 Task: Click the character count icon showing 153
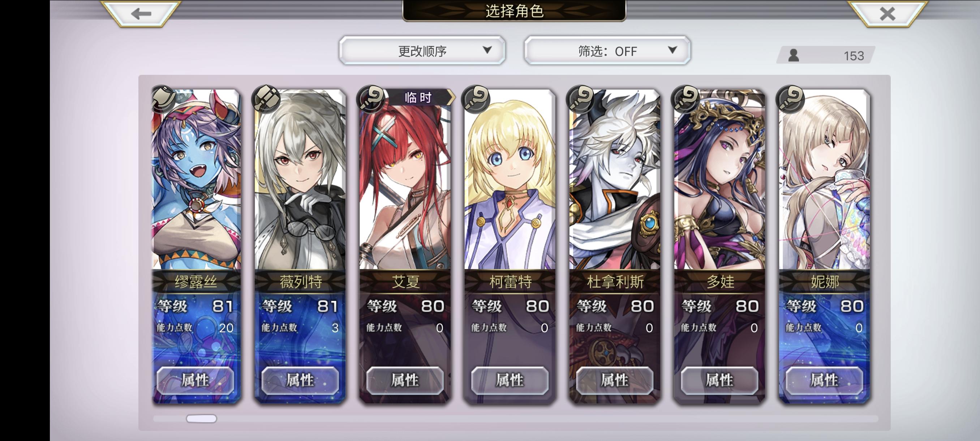(x=794, y=56)
